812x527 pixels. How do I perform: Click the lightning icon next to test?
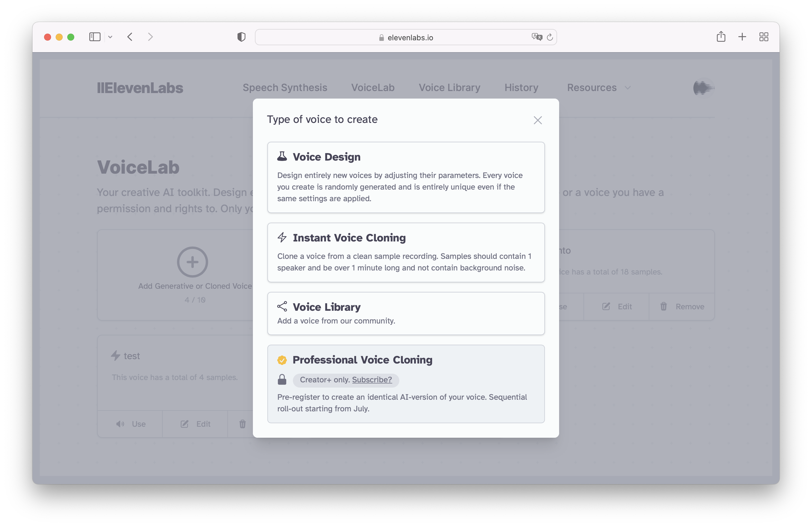(115, 356)
